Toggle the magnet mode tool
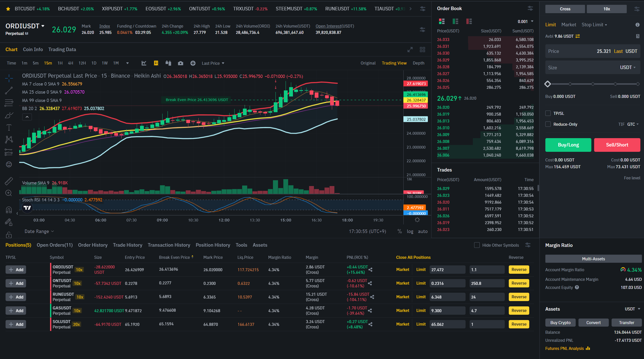 click(x=9, y=210)
